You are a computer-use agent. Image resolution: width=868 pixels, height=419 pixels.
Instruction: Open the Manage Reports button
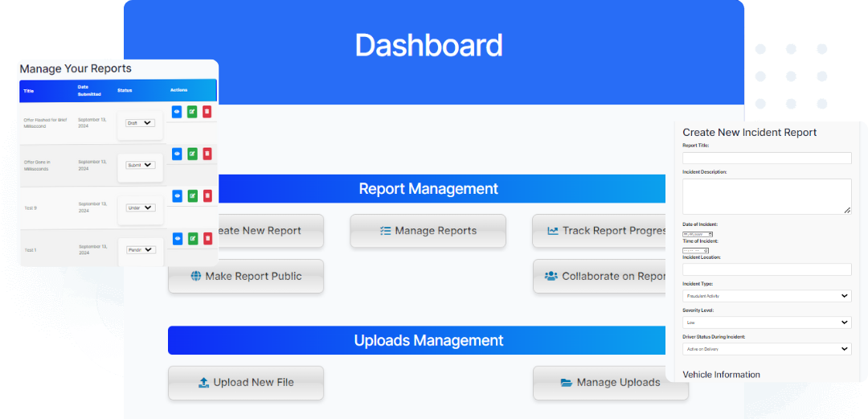pyautogui.click(x=428, y=231)
